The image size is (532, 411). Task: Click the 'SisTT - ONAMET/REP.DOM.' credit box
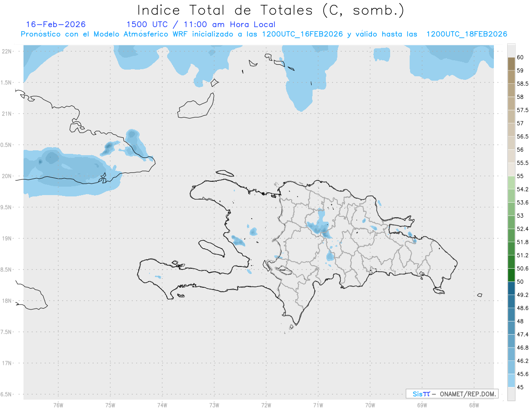tap(452, 394)
